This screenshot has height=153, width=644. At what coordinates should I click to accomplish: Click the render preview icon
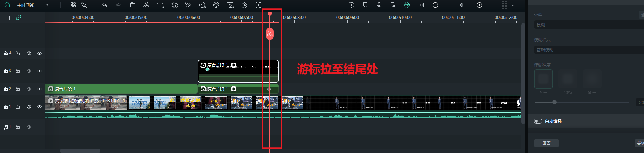click(351, 5)
